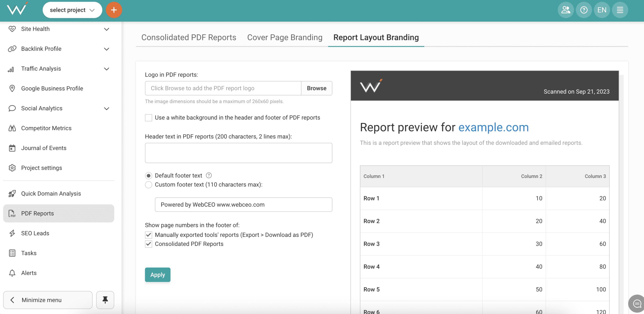Open the select project dropdown
644x314 pixels.
72,10
